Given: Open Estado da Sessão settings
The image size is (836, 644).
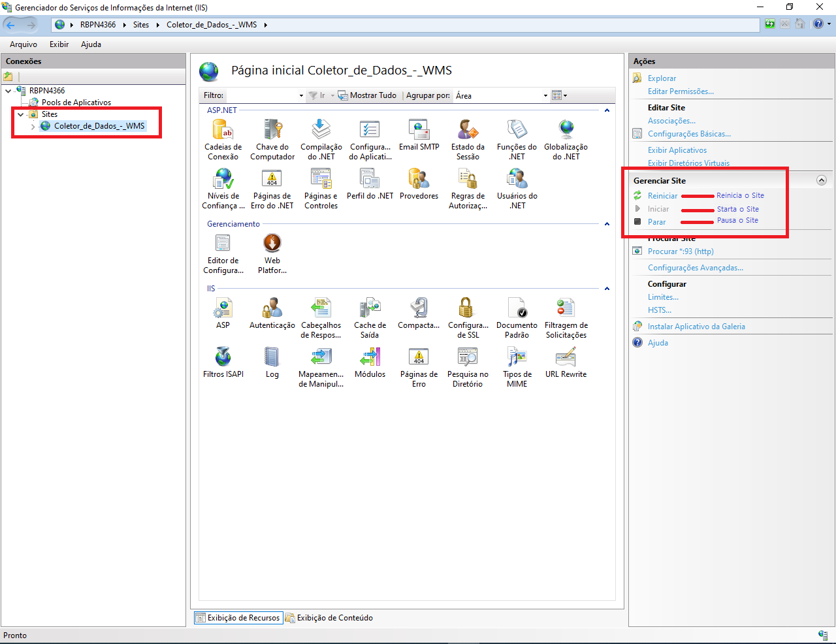Looking at the screenshot, I should pos(468,140).
